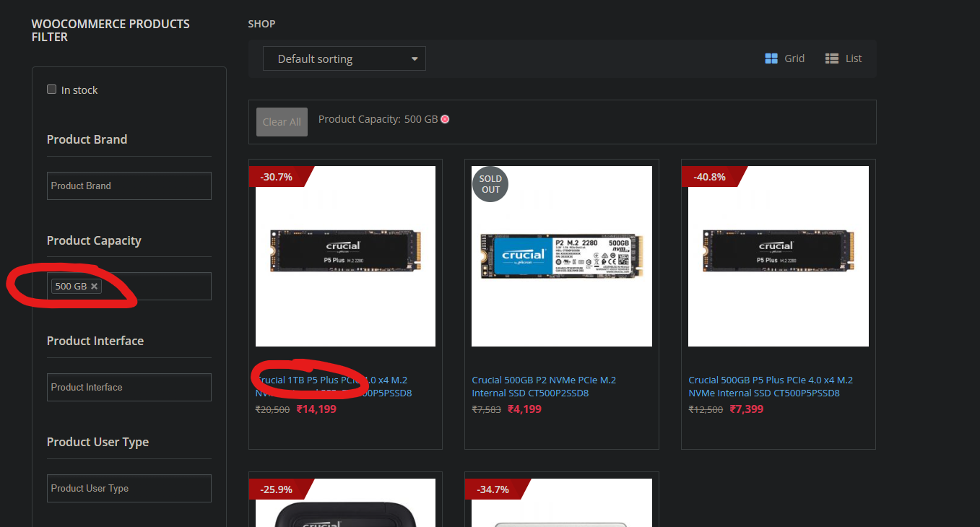The width and height of the screenshot is (980, 527).
Task: Click the -34.7% discount badge
Action: coord(496,489)
